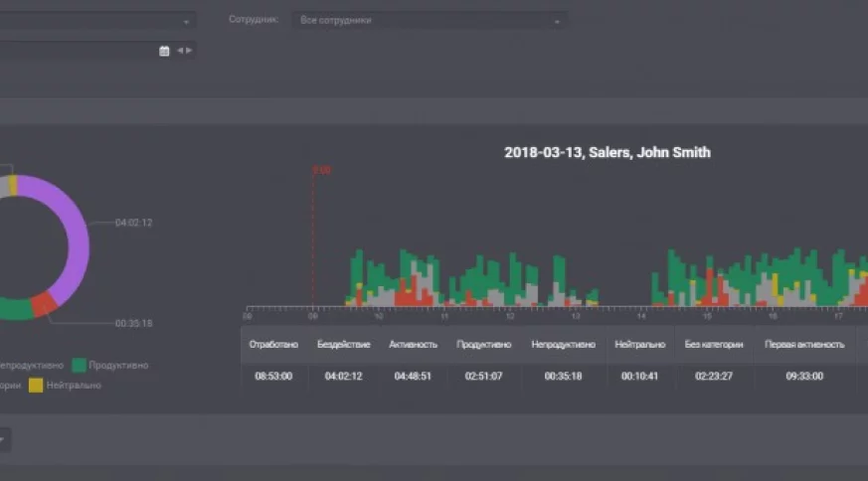
Task: Go to next date with right arrow
Action: pos(189,51)
